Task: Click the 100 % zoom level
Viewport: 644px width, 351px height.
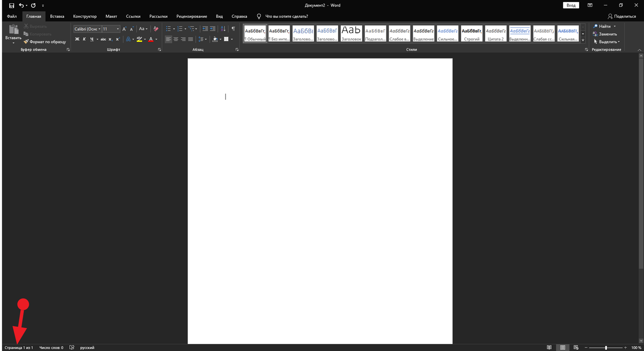Action: pyautogui.click(x=636, y=348)
